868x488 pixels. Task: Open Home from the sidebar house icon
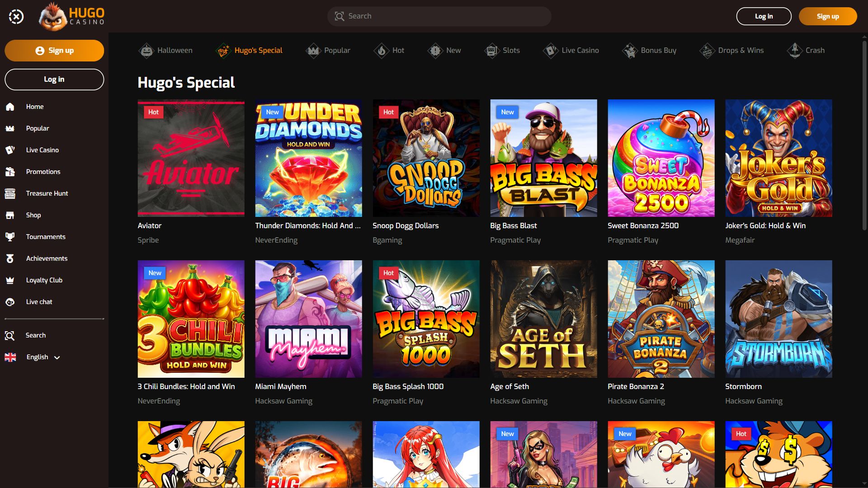(10, 107)
